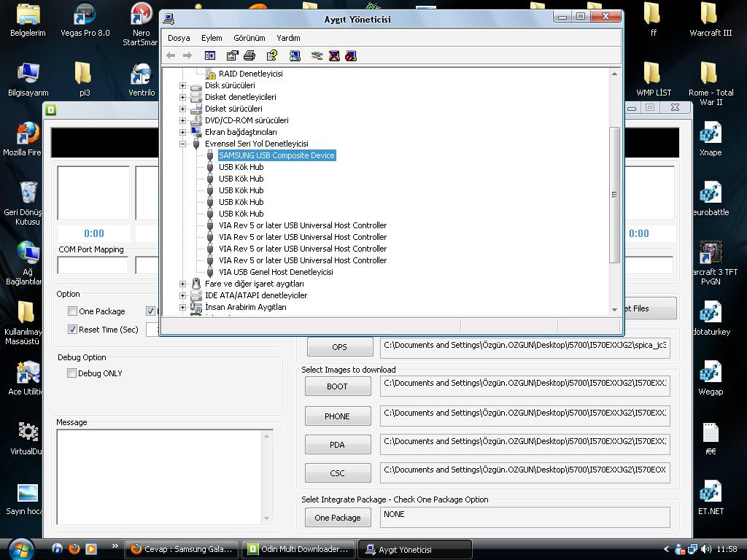The image size is (747, 560).
Task: Collapse the Evrensel Seri Yol Denetleyicisi node
Action: point(182,144)
